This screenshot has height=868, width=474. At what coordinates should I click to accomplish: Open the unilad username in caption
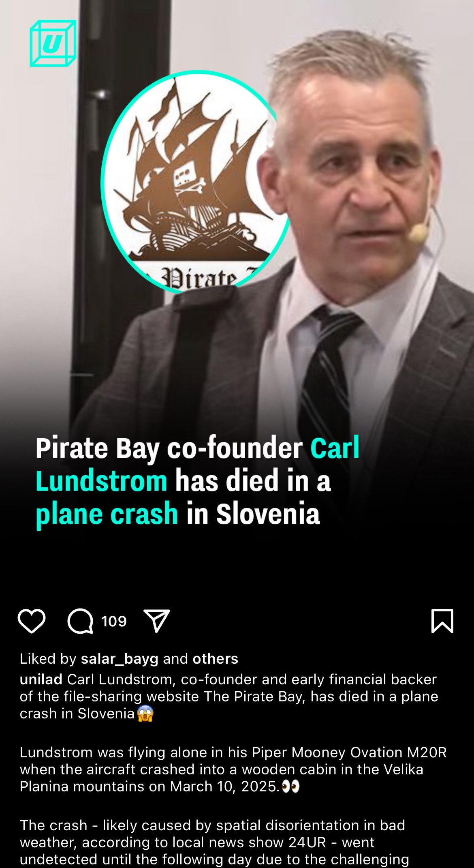[41, 679]
